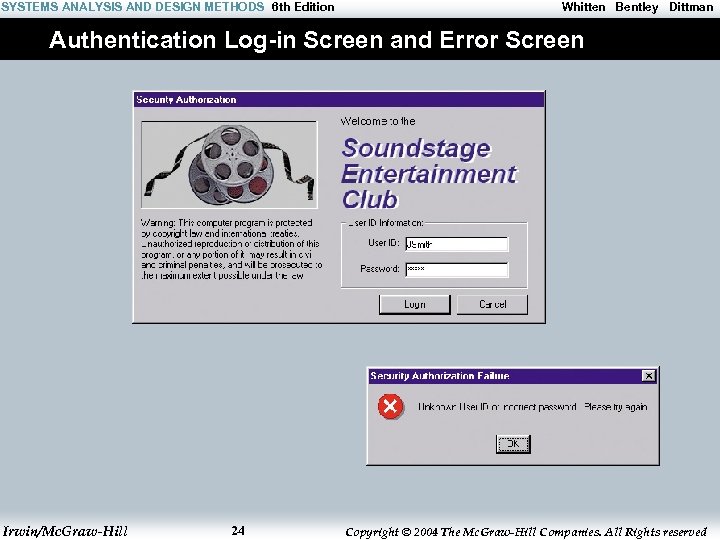Focus the Password input field
Screen dimensions: 720x540
[x=457, y=270]
